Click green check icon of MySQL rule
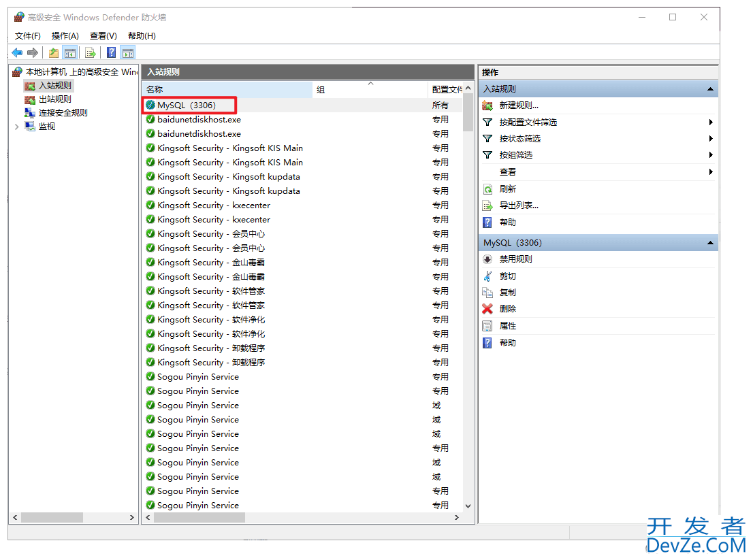This screenshot has height=560, width=753. point(150,105)
